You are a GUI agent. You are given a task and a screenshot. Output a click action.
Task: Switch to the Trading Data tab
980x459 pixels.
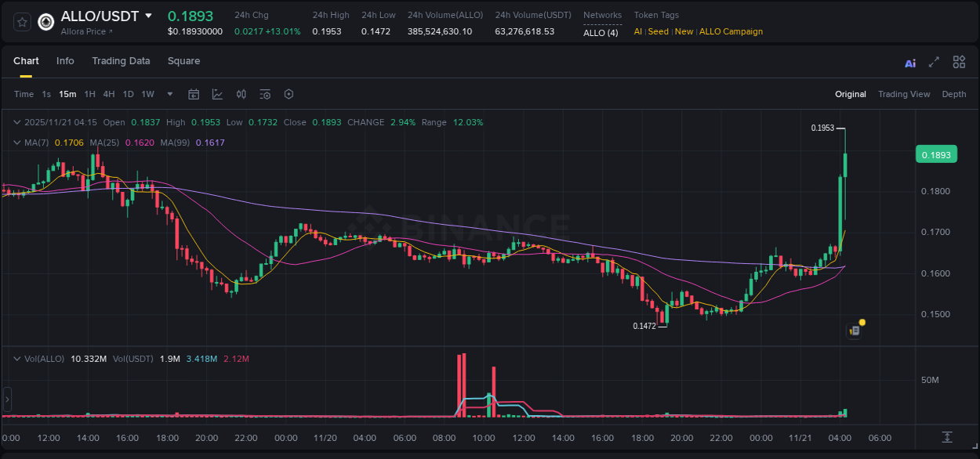coord(121,60)
